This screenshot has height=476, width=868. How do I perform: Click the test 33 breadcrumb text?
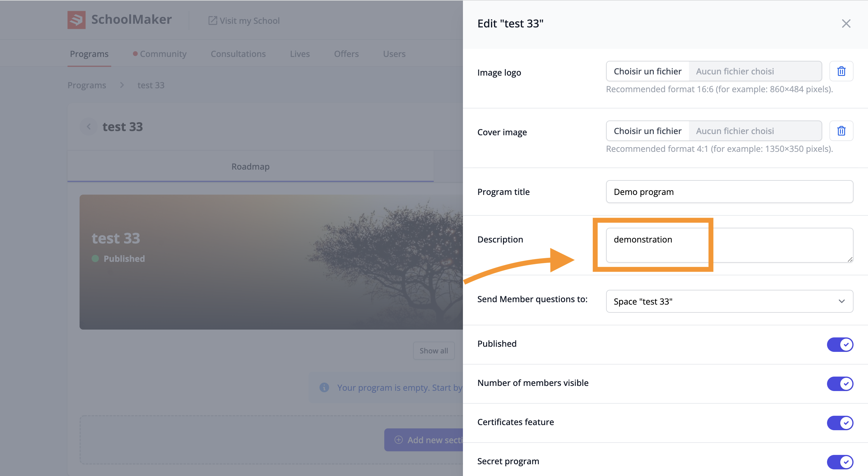[x=151, y=85]
